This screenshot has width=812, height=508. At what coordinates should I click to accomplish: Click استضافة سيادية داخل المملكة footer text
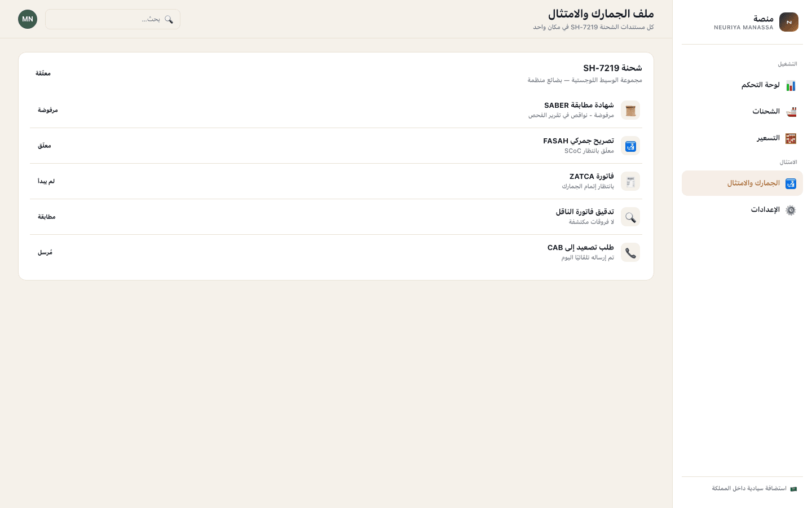pyautogui.click(x=749, y=489)
